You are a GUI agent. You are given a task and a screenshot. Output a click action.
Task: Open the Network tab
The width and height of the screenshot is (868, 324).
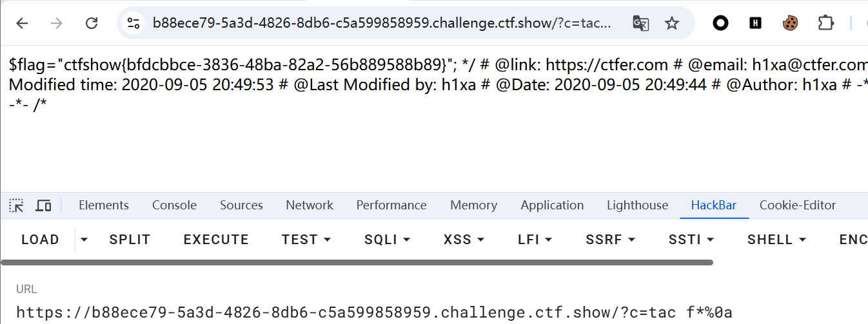pos(310,205)
